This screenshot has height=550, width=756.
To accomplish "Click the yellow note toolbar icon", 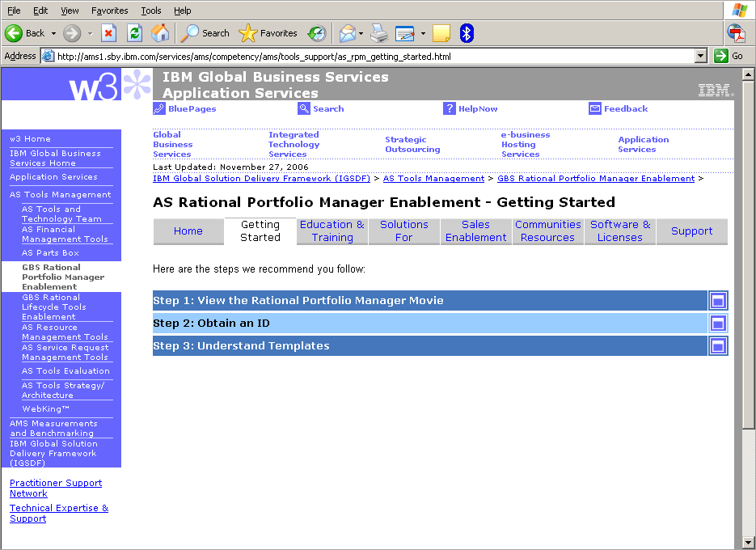I will click(441, 33).
